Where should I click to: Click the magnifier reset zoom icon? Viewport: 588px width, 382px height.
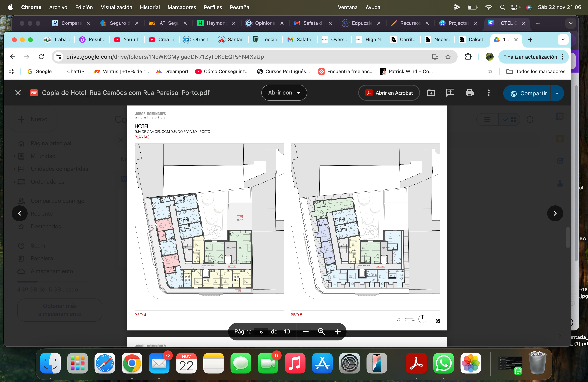pyautogui.click(x=321, y=332)
